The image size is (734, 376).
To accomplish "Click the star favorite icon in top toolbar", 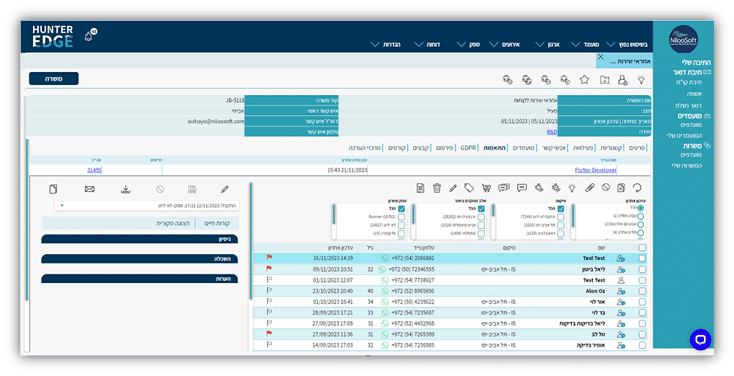I will 584,80.
